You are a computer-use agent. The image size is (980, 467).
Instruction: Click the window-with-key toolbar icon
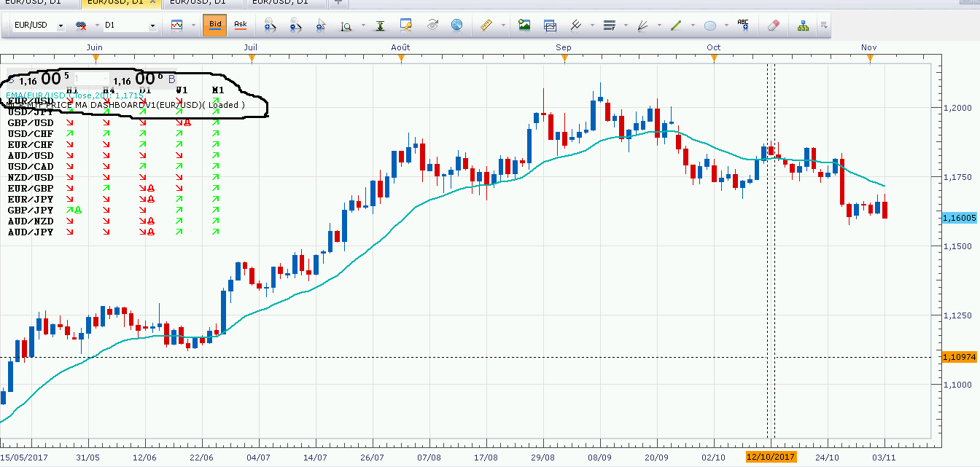click(x=406, y=25)
